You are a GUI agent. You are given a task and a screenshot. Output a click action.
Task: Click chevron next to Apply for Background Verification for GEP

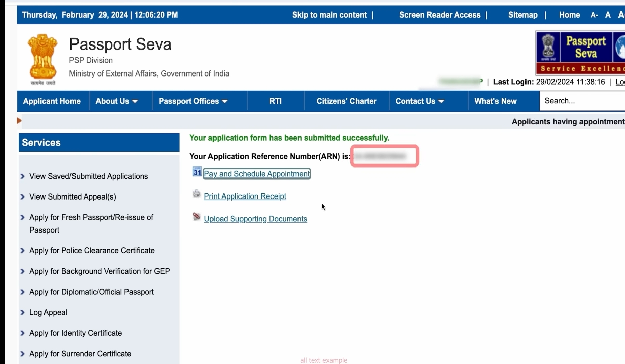tap(23, 271)
